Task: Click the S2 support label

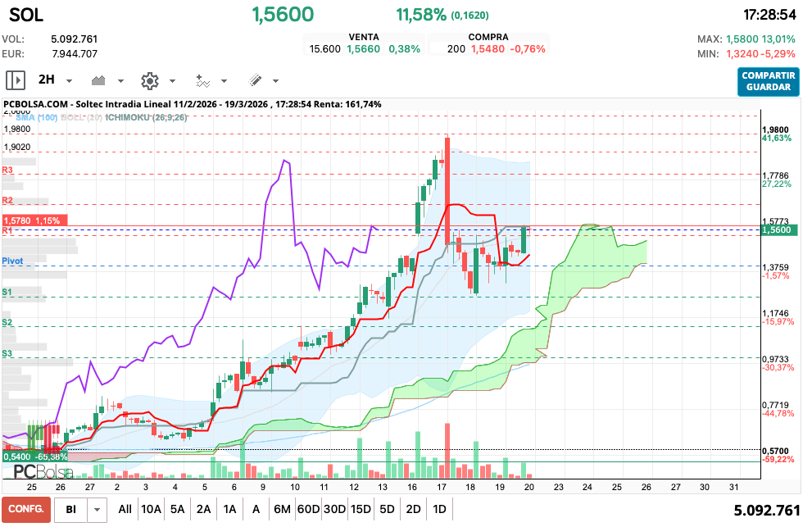Action: pyautogui.click(x=7, y=323)
